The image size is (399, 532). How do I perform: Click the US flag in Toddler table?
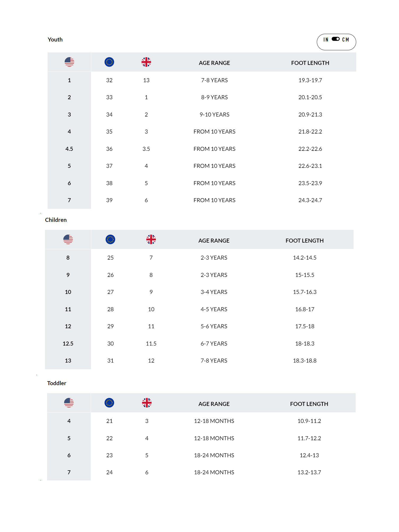[x=69, y=403]
